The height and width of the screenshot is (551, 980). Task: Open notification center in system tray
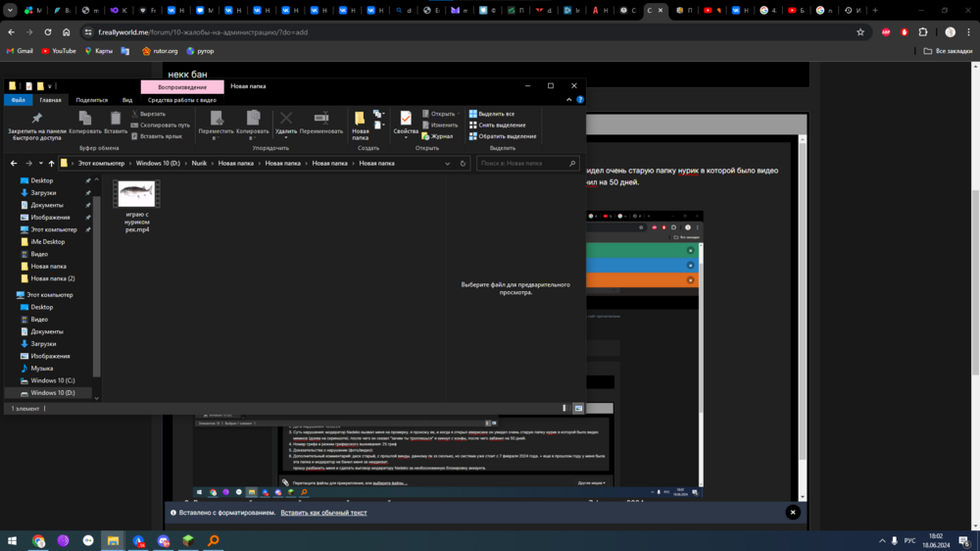click(964, 541)
